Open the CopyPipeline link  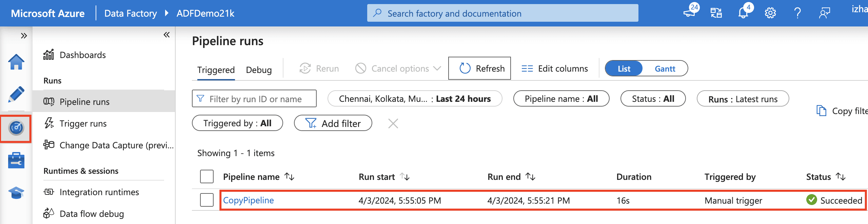click(248, 200)
